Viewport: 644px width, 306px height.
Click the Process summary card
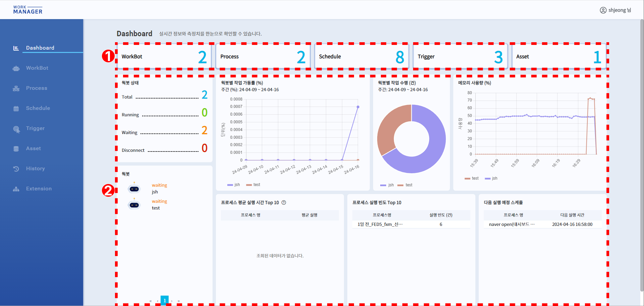click(x=263, y=57)
